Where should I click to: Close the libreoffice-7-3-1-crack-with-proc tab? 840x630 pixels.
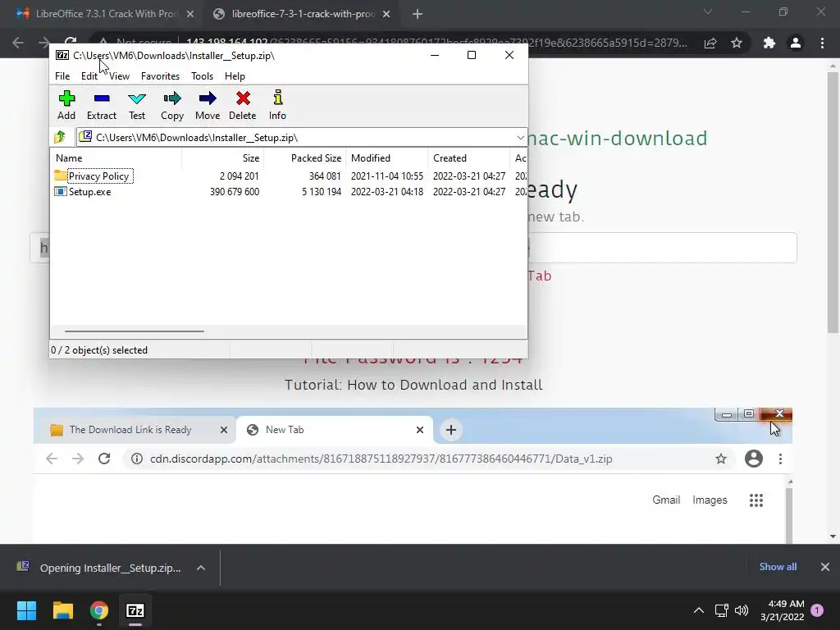pyautogui.click(x=386, y=15)
